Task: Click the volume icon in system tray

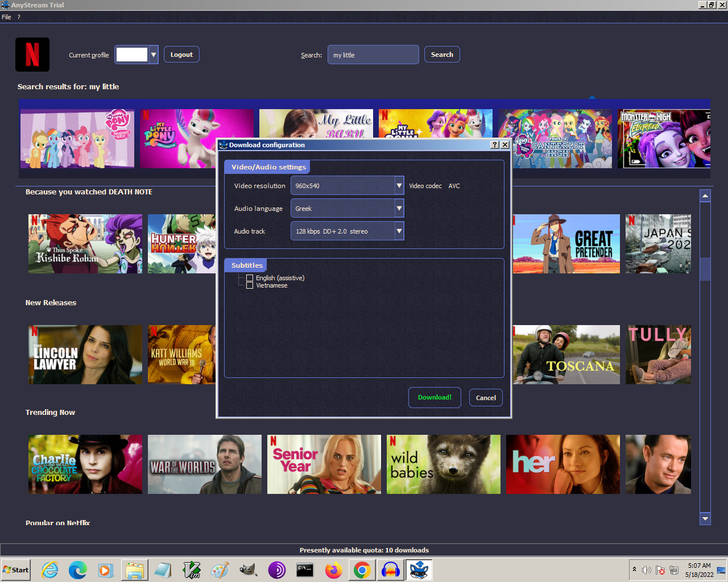Action: 646,569
